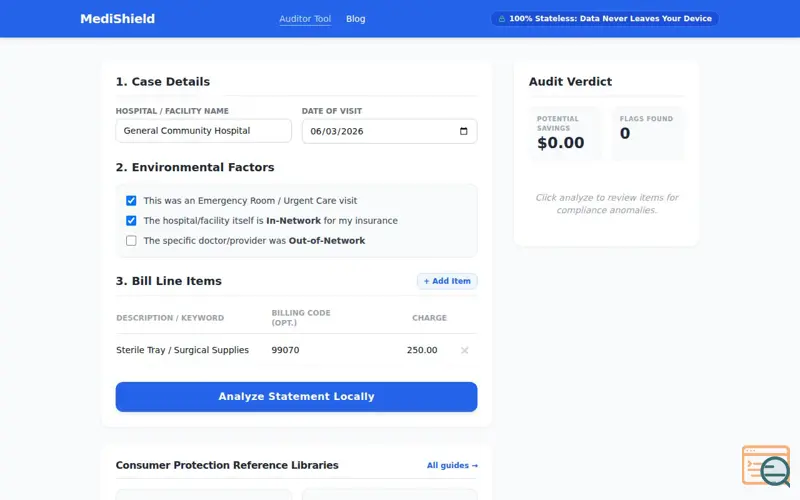Click the Billing Code (Opt.) column header
Screen dimensions: 800x500
click(x=301, y=317)
